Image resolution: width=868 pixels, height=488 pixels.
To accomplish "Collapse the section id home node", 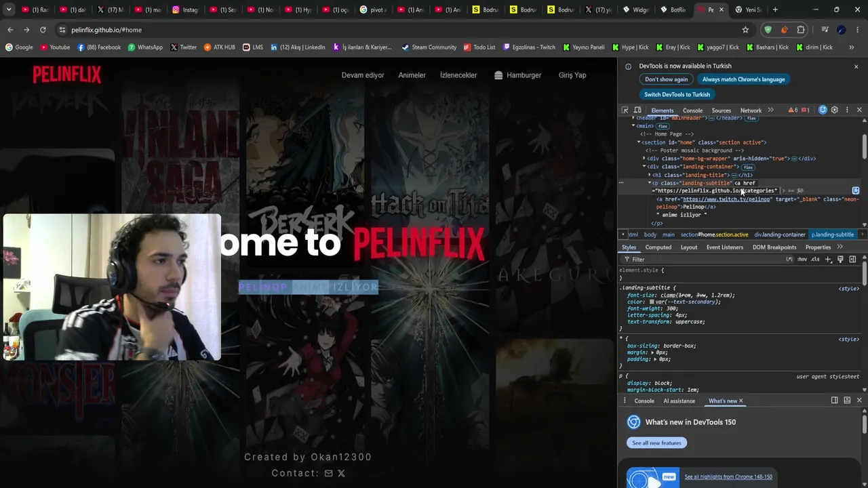I will [x=639, y=142].
